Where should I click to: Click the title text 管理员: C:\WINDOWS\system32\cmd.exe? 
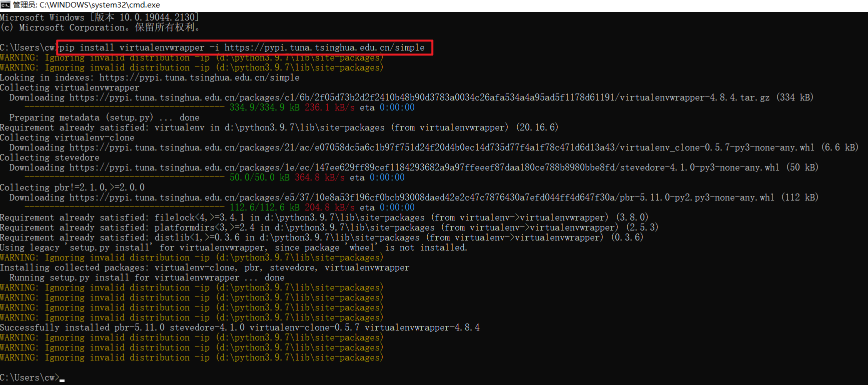coord(87,5)
